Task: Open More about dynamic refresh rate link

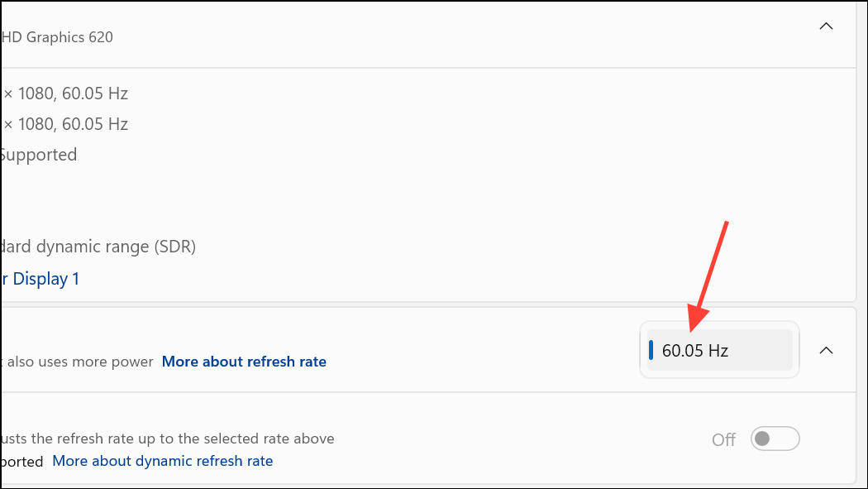Action: tap(162, 461)
